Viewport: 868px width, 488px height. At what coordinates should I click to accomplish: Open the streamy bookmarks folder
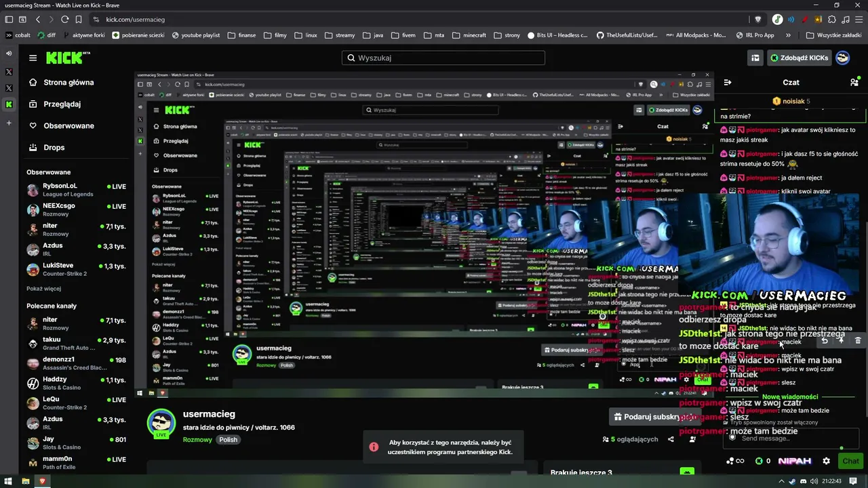click(x=340, y=35)
